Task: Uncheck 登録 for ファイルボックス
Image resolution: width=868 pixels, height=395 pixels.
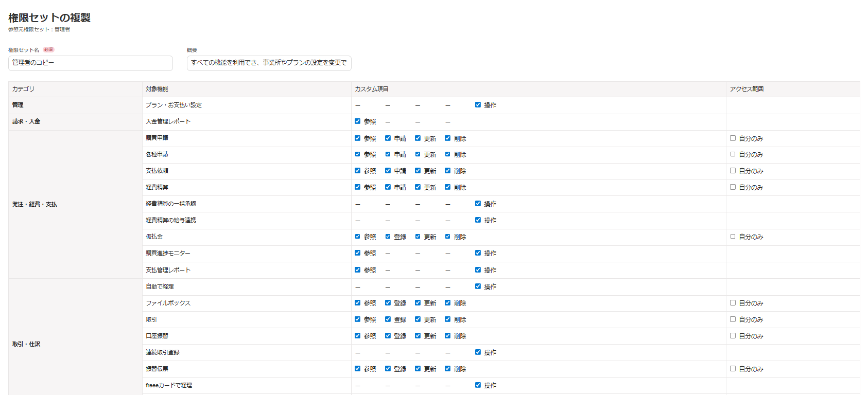Action: click(x=388, y=303)
